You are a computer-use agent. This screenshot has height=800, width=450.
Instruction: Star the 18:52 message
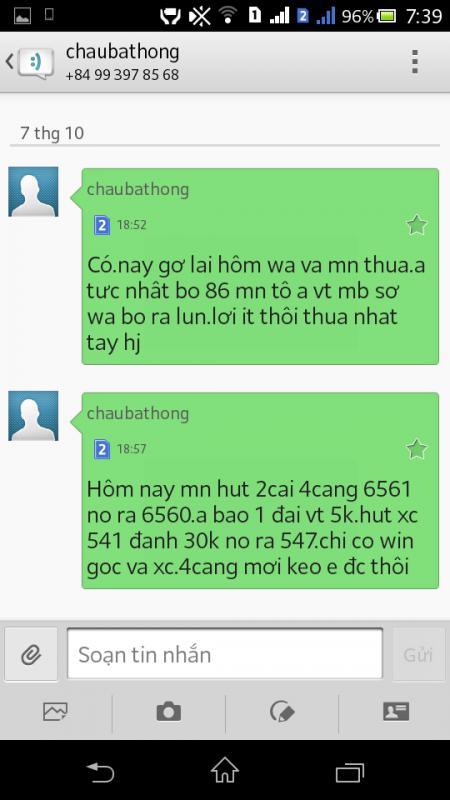(x=416, y=225)
